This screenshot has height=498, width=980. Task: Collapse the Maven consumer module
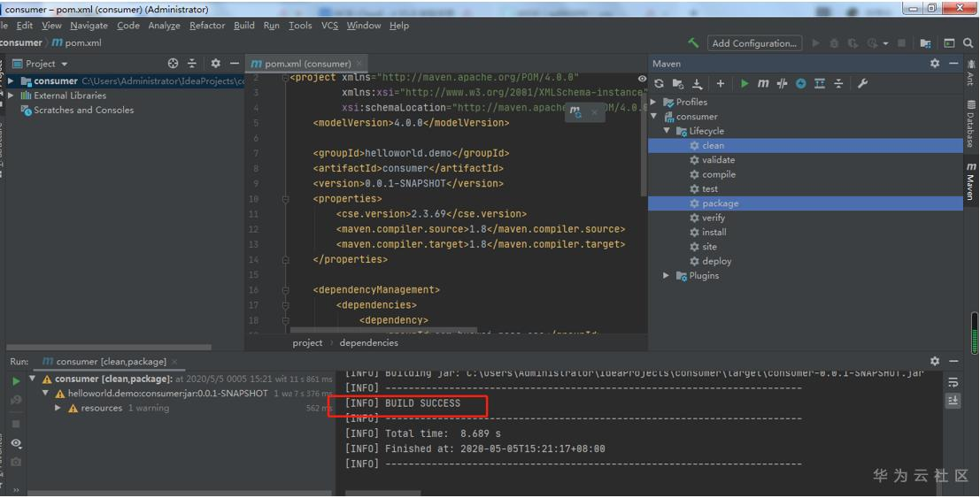point(653,116)
